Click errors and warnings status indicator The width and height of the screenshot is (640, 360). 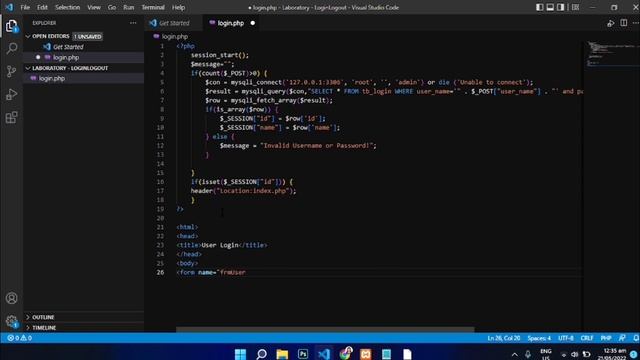pyautogui.click(x=20, y=338)
